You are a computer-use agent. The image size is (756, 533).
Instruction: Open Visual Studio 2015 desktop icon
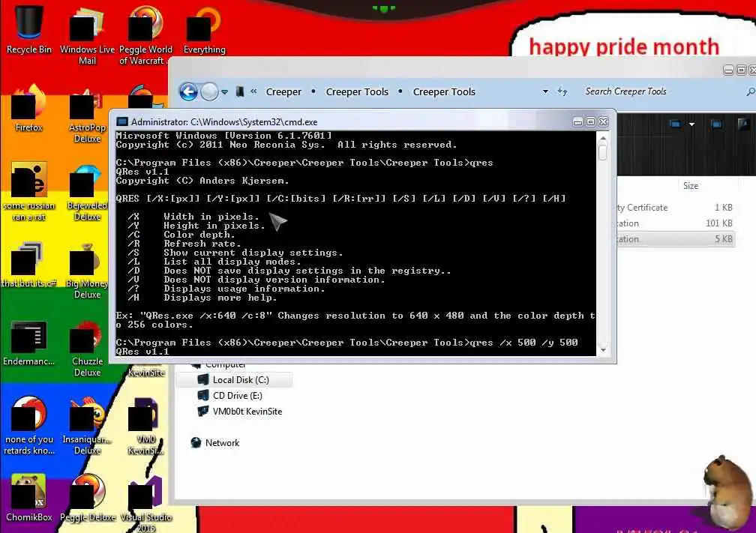[145, 504]
